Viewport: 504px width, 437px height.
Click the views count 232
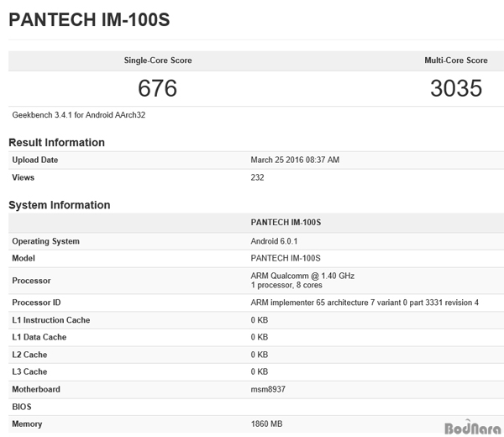(x=257, y=177)
